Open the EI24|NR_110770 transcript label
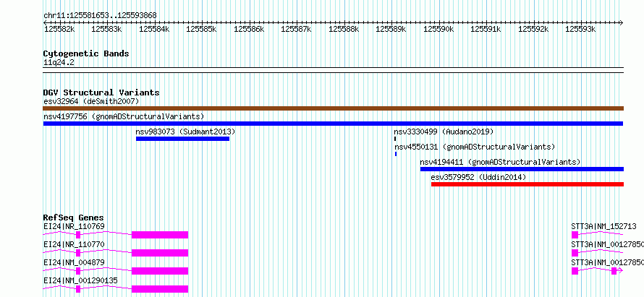 [74, 244]
